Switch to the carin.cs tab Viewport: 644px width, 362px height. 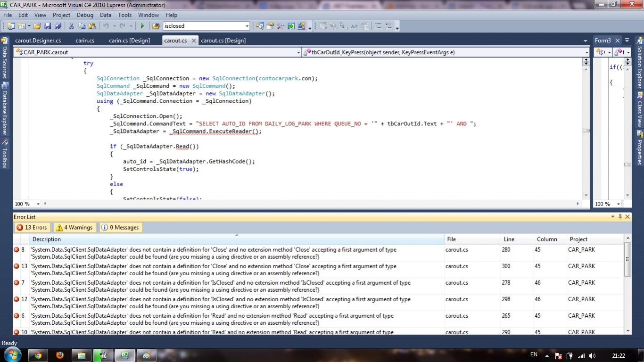(x=85, y=41)
